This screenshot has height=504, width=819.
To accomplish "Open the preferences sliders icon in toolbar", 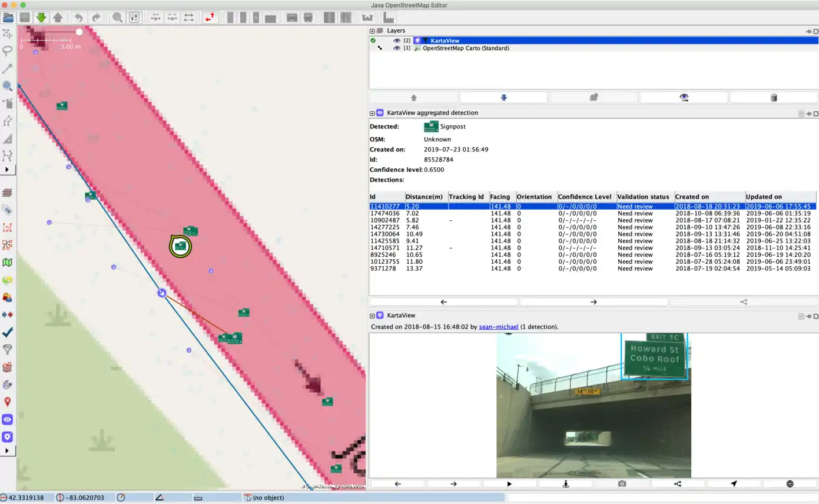I will point(134,18).
